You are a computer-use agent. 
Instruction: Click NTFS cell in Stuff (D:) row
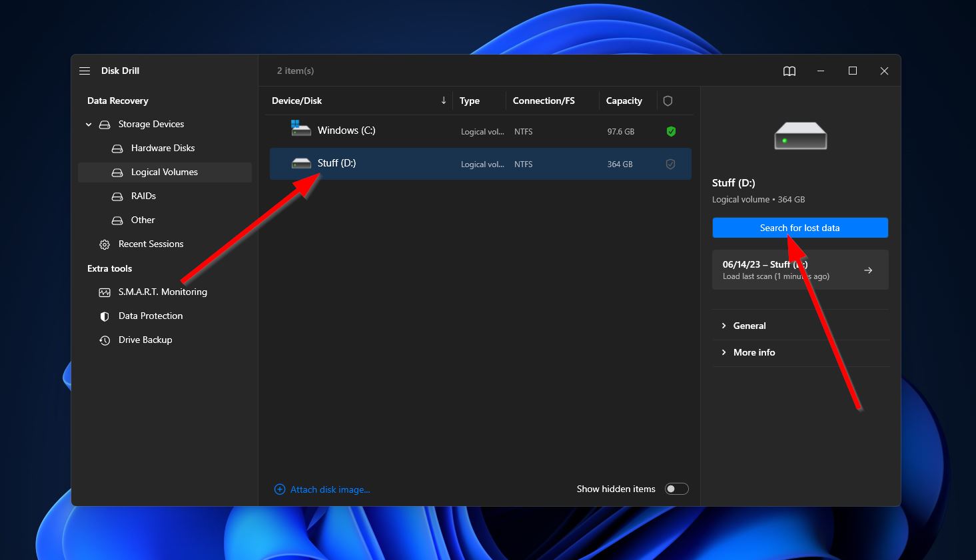click(524, 164)
